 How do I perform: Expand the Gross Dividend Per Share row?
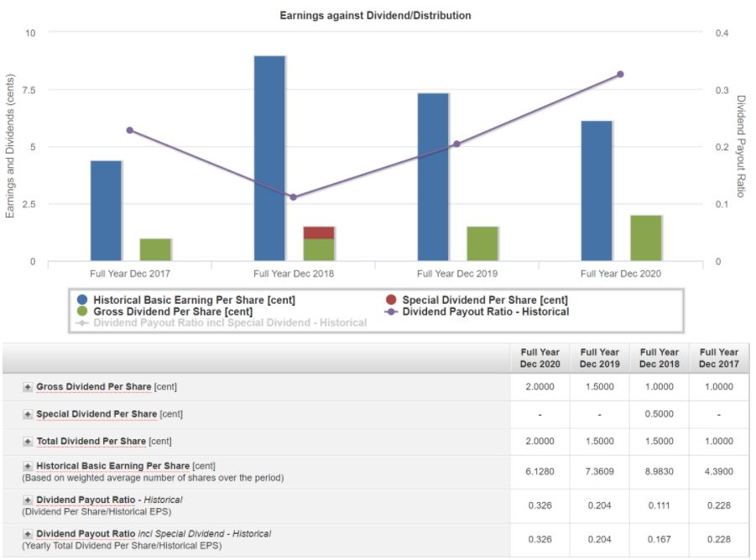(28, 387)
